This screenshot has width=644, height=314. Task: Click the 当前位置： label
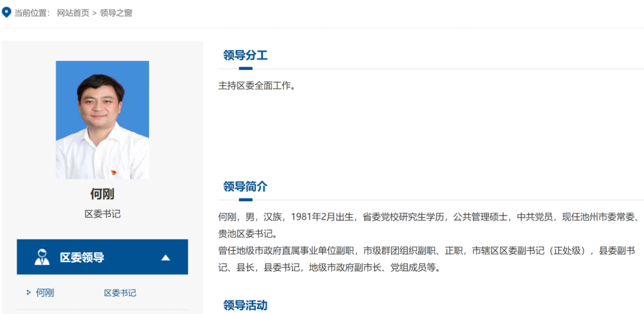(x=32, y=13)
